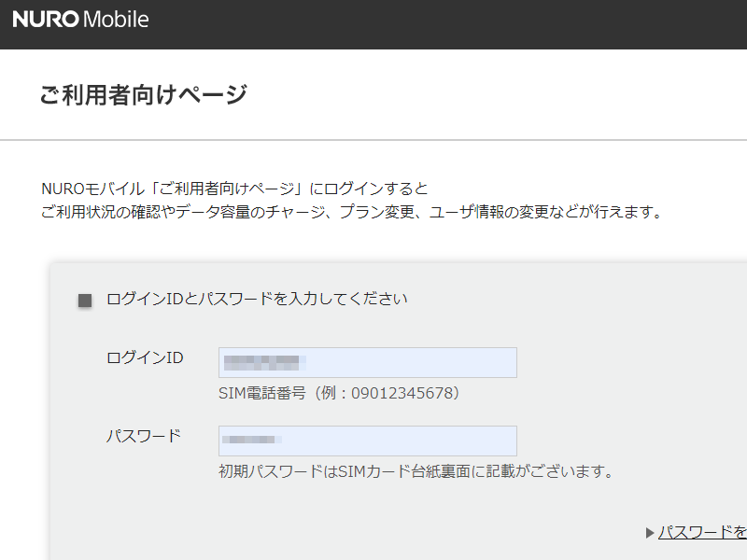
Task: Click the パスワード input field
Action: coord(367,441)
